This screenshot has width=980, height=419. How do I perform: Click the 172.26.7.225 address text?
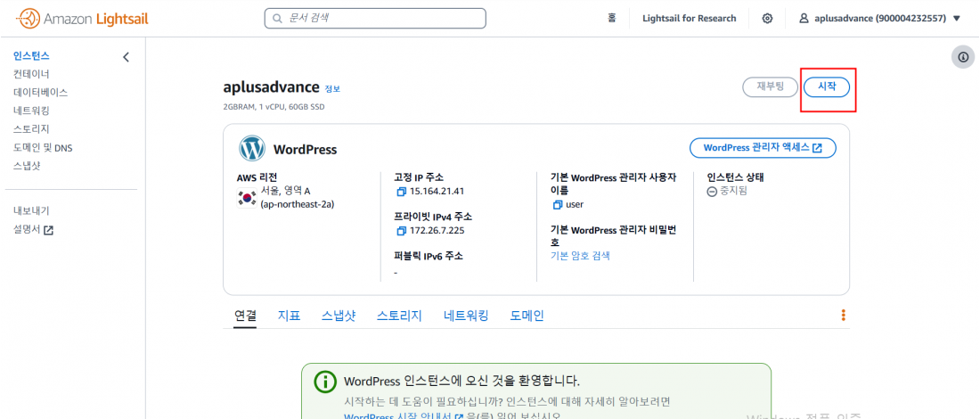(437, 231)
